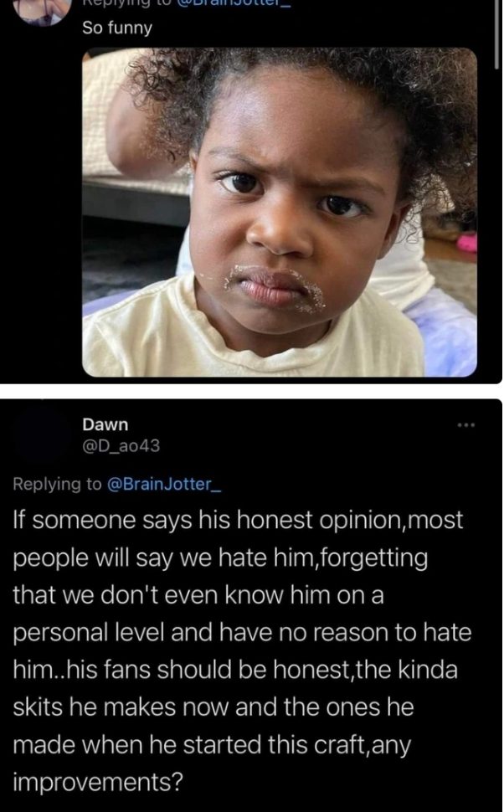504x812 pixels.
Task: Click the line "made when he started this craft"
Action: coord(211,745)
